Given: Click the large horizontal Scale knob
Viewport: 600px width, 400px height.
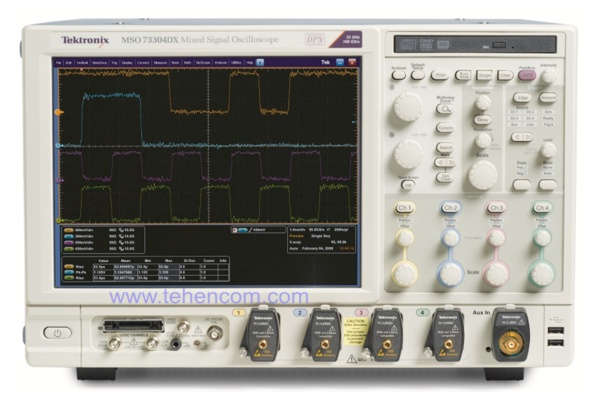Looking at the screenshot, I should click(483, 175).
